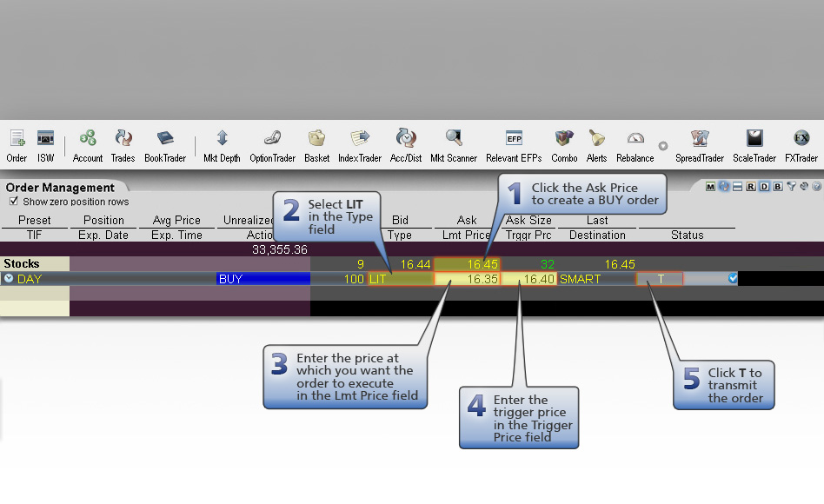Open the LIT order Type dropdown
The image size is (824, 504).
tap(401, 279)
